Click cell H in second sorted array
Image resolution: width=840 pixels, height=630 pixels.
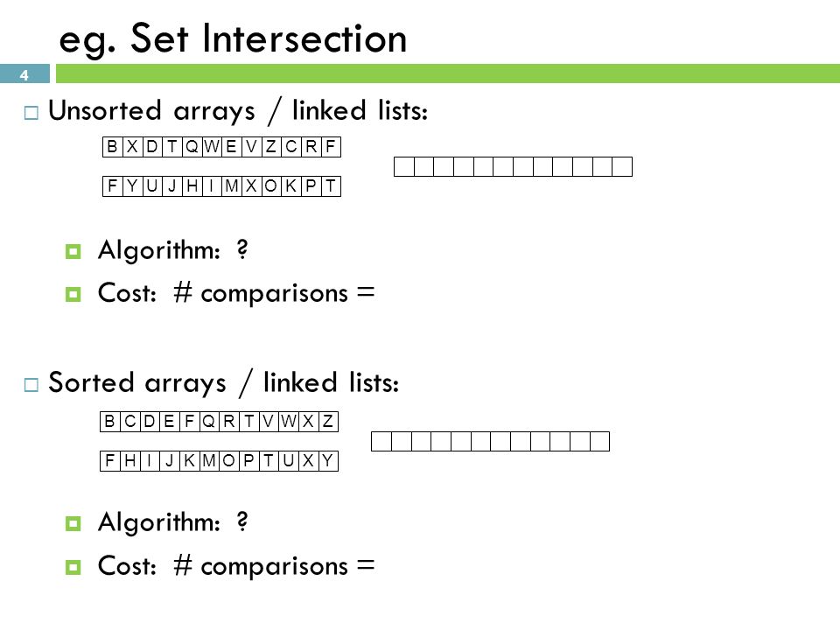[x=129, y=461]
